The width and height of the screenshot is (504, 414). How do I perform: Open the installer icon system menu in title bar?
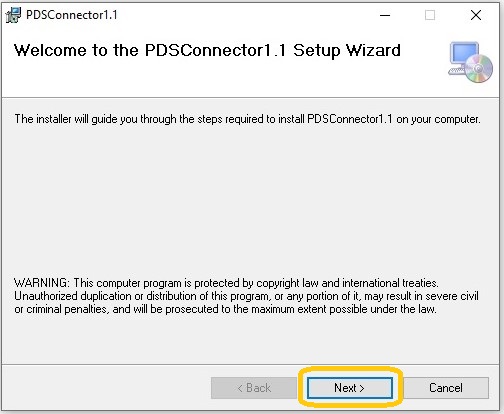[x=13, y=15]
